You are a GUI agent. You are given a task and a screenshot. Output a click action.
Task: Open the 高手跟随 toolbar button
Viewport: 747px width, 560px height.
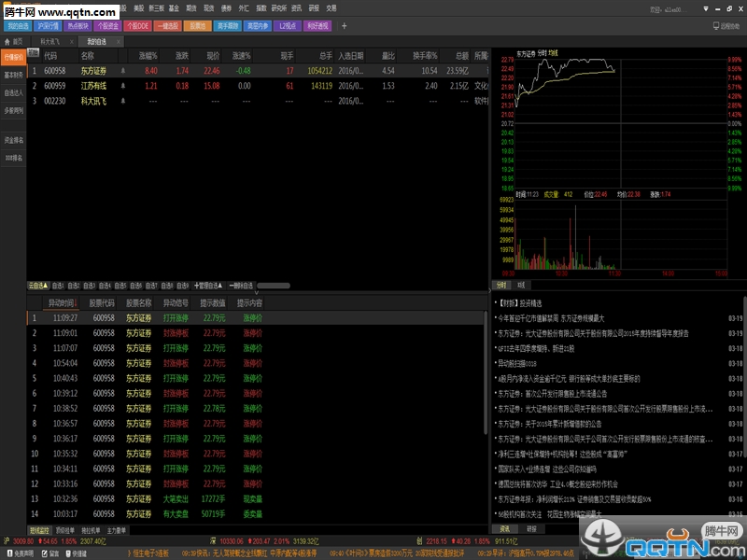click(x=228, y=26)
